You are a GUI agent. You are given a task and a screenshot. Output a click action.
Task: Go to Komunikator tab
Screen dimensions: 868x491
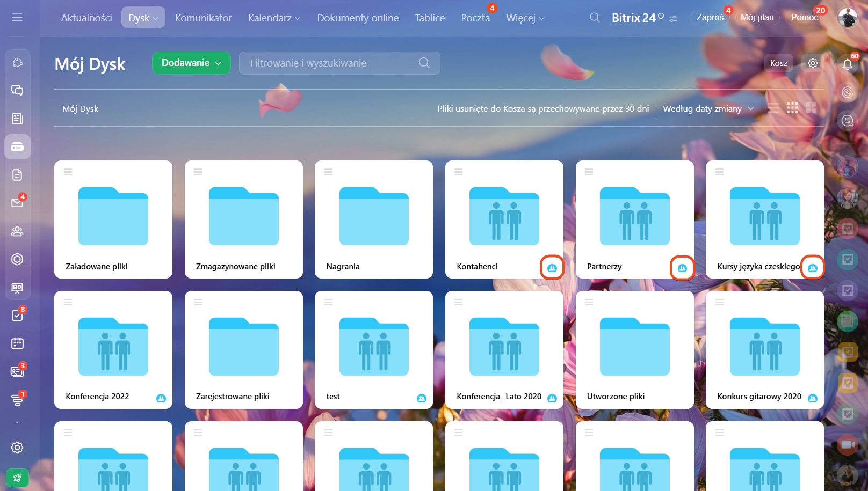coord(204,18)
